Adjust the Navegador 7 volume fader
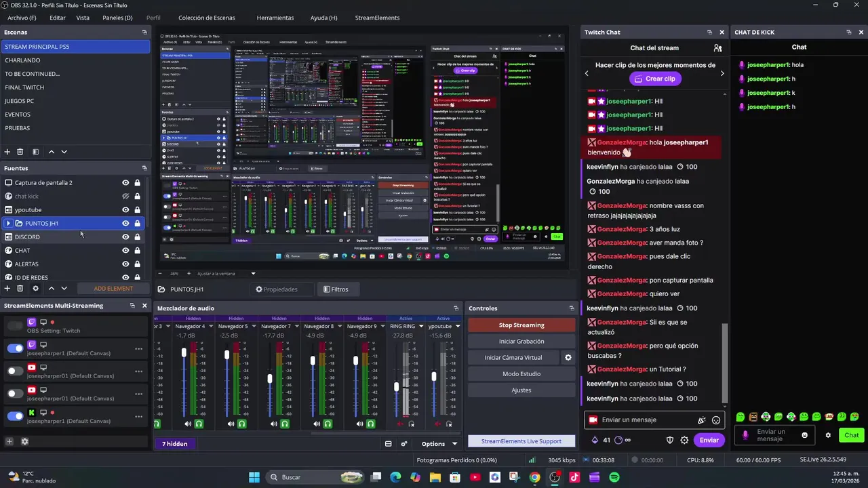 [x=270, y=378]
